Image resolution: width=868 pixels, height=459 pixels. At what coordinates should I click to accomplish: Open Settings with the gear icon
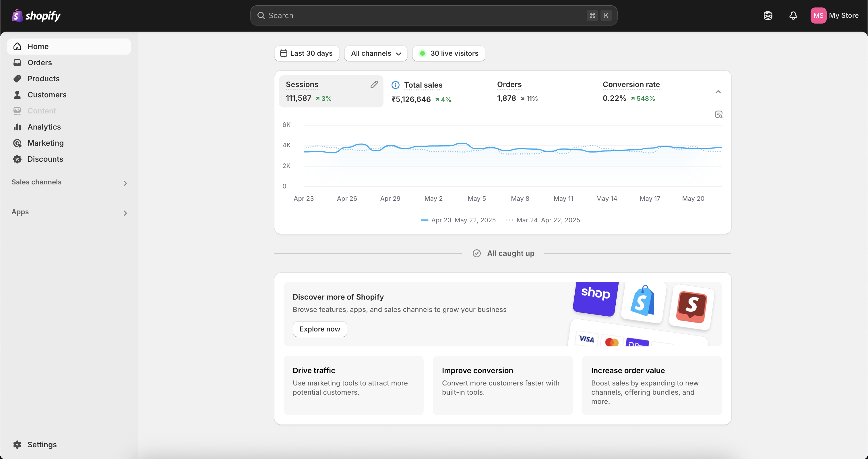point(18,444)
